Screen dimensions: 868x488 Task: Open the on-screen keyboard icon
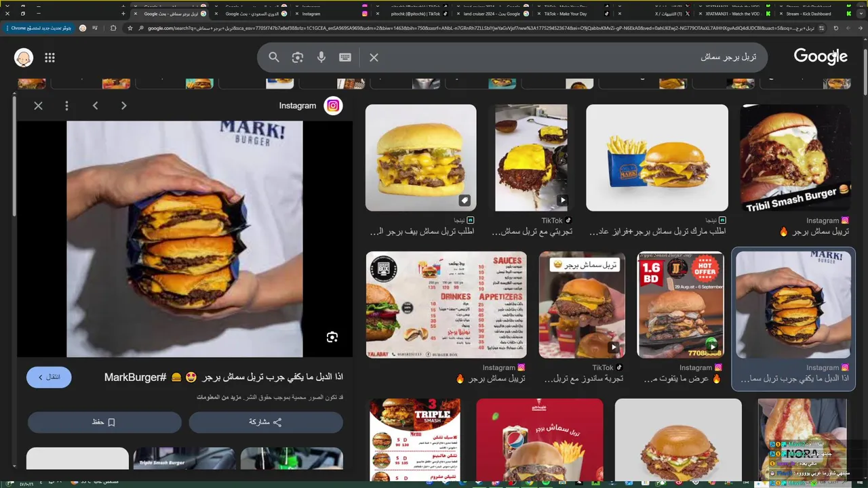[x=345, y=58]
